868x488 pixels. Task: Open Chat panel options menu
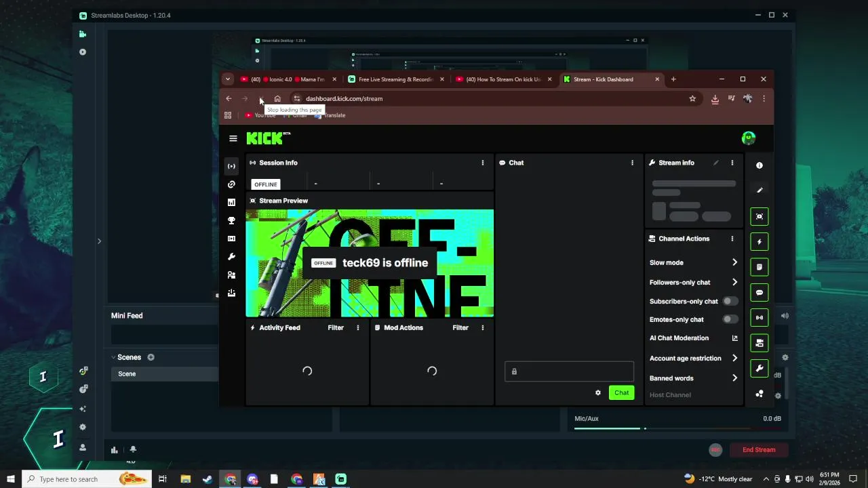[633, 163]
